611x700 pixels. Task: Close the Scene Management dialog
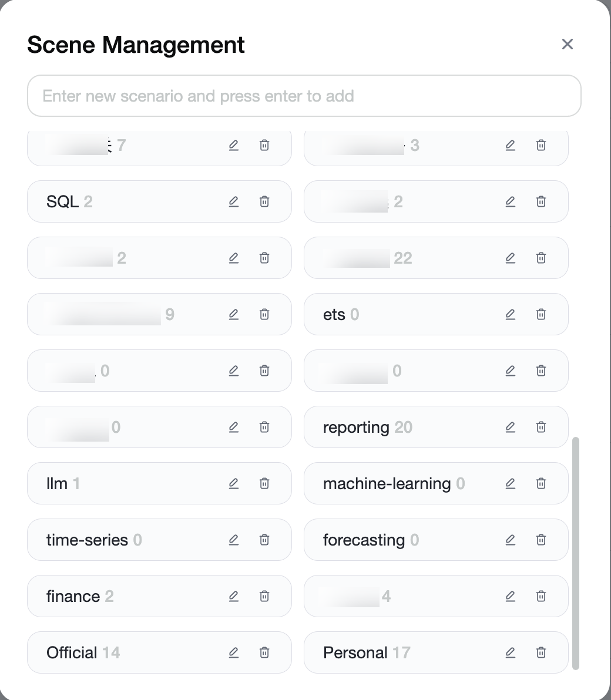567,44
